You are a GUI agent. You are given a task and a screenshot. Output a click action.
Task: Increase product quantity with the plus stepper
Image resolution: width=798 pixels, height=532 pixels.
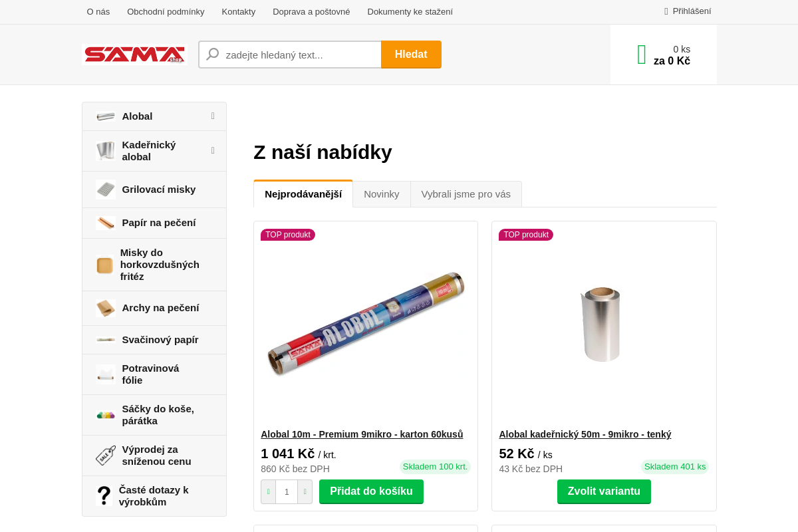[305, 491]
